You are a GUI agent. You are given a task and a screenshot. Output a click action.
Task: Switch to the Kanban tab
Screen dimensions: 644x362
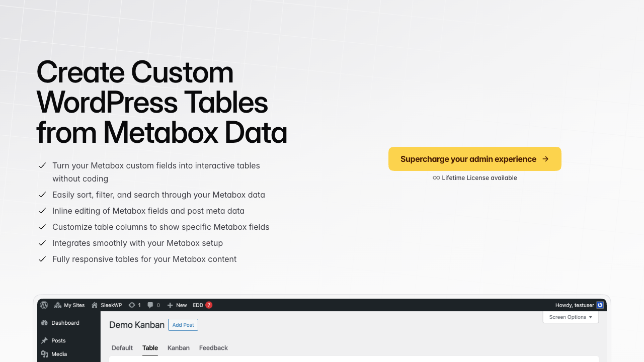click(179, 348)
